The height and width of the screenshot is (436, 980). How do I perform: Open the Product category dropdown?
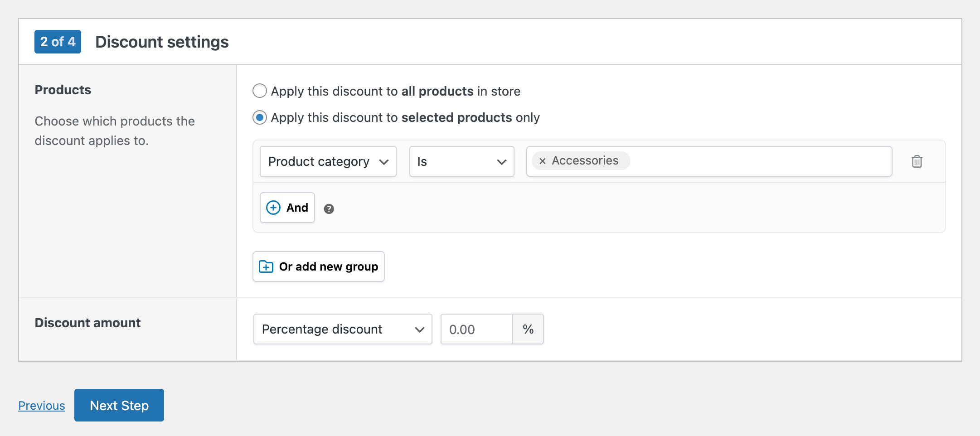pos(328,161)
